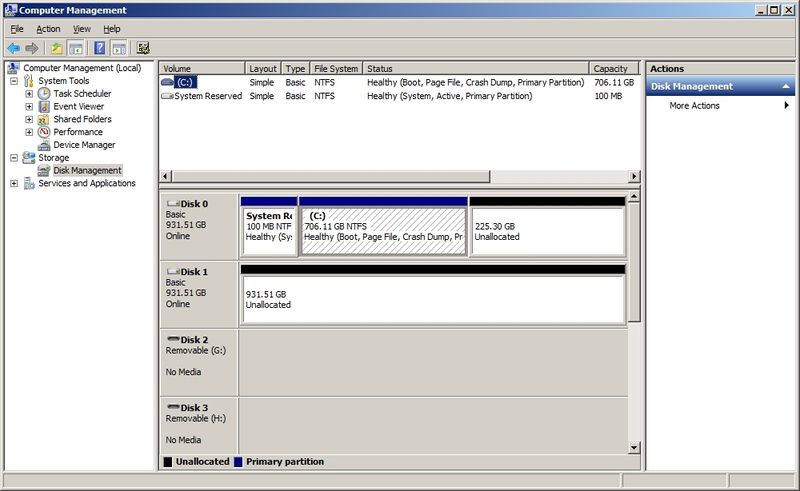The height and width of the screenshot is (491, 800).
Task: Click the Disk Management tree icon
Action: pyautogui.click(x=44, y=170)
